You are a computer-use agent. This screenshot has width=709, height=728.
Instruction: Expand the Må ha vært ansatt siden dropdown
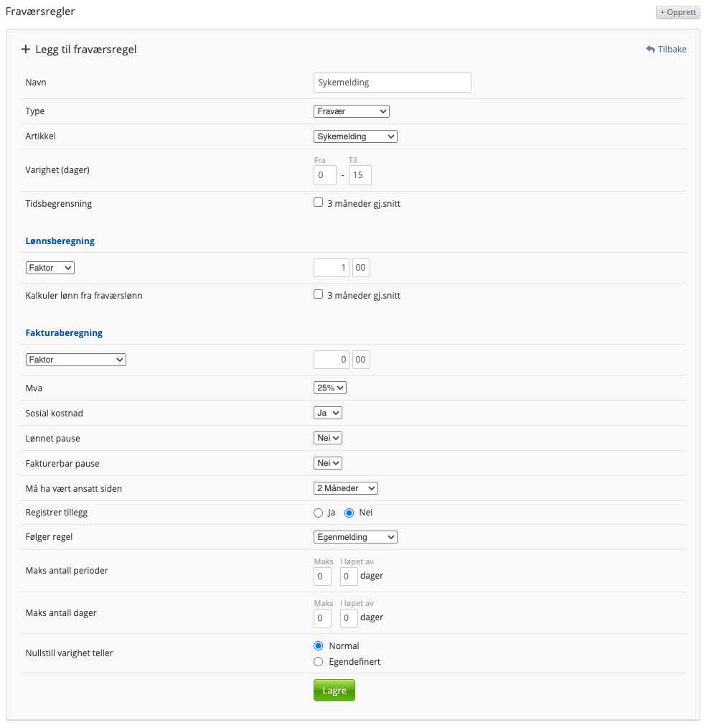click(x=346, y=488)
